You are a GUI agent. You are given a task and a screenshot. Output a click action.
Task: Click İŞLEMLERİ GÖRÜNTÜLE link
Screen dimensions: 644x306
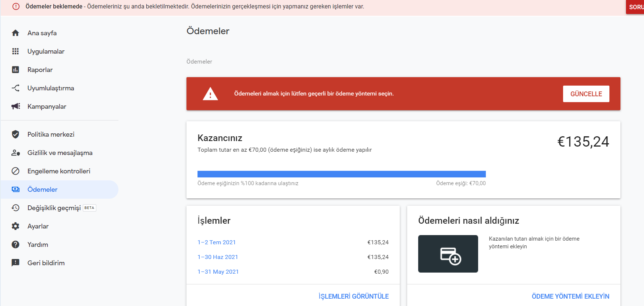click(353, 296)
